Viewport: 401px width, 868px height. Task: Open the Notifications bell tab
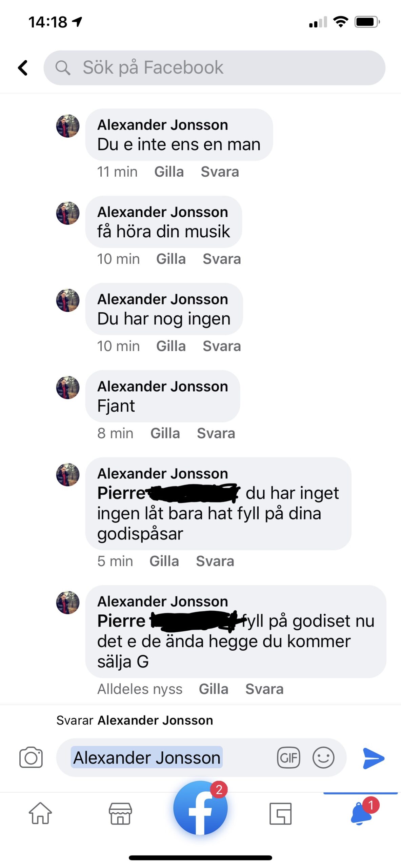pos(361,813)
